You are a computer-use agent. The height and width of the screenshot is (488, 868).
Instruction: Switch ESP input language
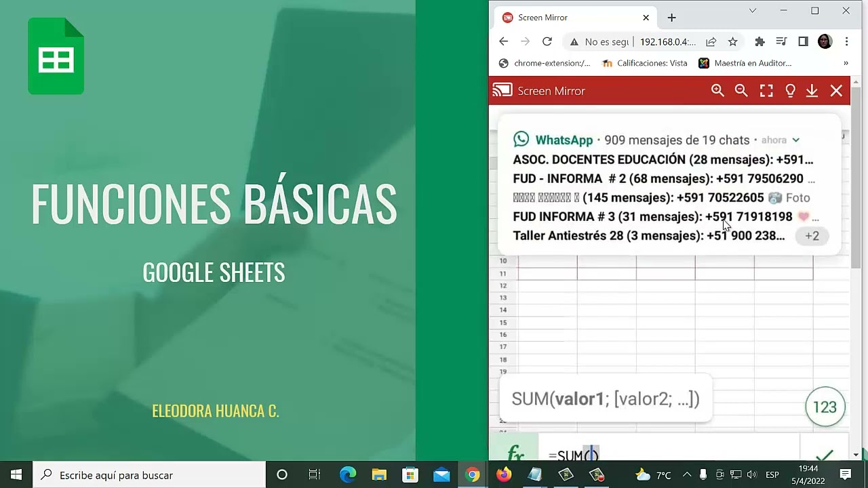[x=772, y=475]
